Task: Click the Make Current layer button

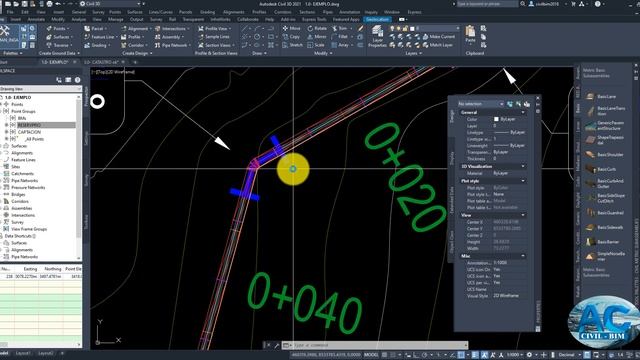Action: click(x=439, y=37)
